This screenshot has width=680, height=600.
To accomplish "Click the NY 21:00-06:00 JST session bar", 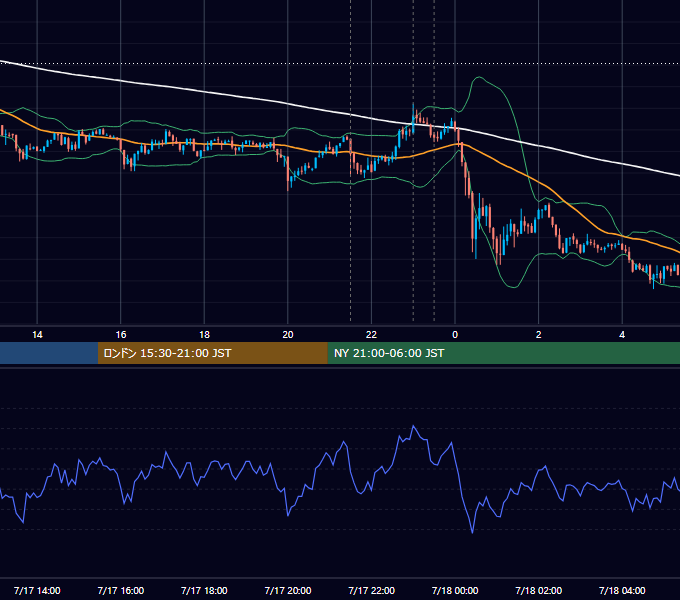I will [503, 353].
